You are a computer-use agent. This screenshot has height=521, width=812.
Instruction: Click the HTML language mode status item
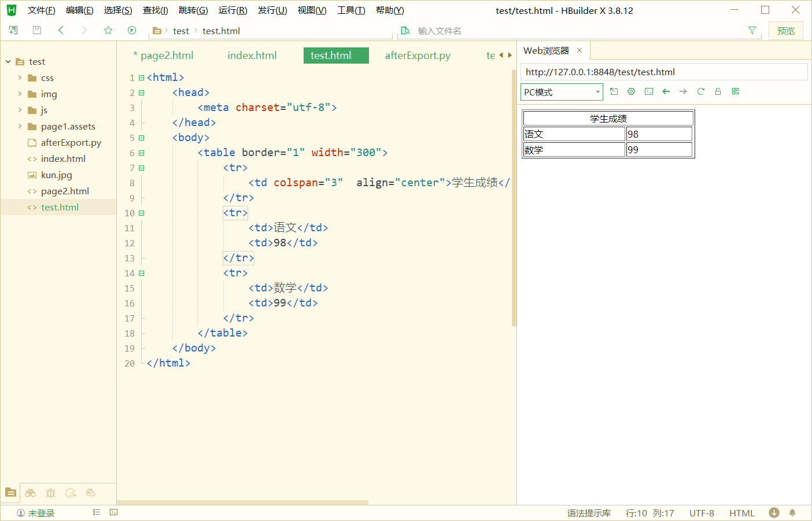[x=742, y=513]
